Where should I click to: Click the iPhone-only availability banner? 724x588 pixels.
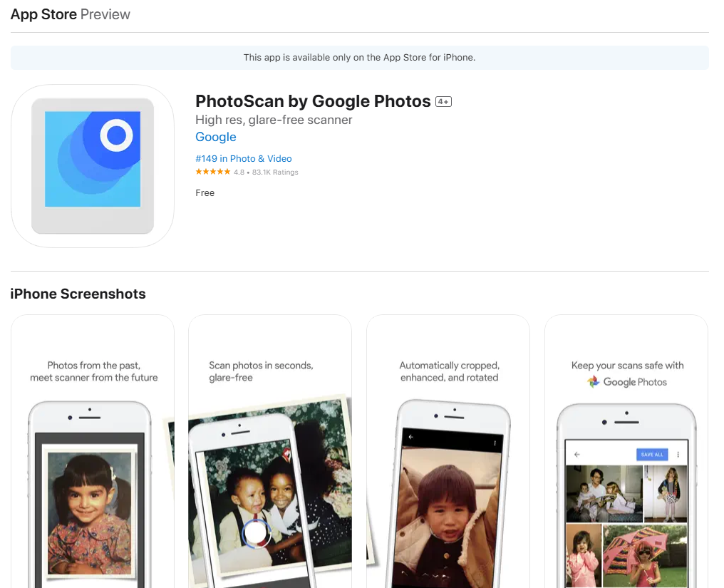(x=360, y=58)
